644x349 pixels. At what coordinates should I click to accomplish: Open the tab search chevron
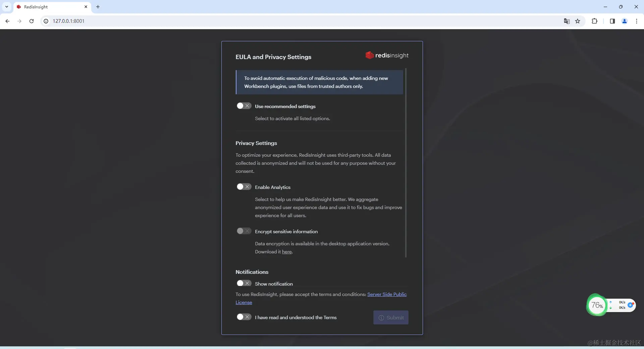coord(6,7)
